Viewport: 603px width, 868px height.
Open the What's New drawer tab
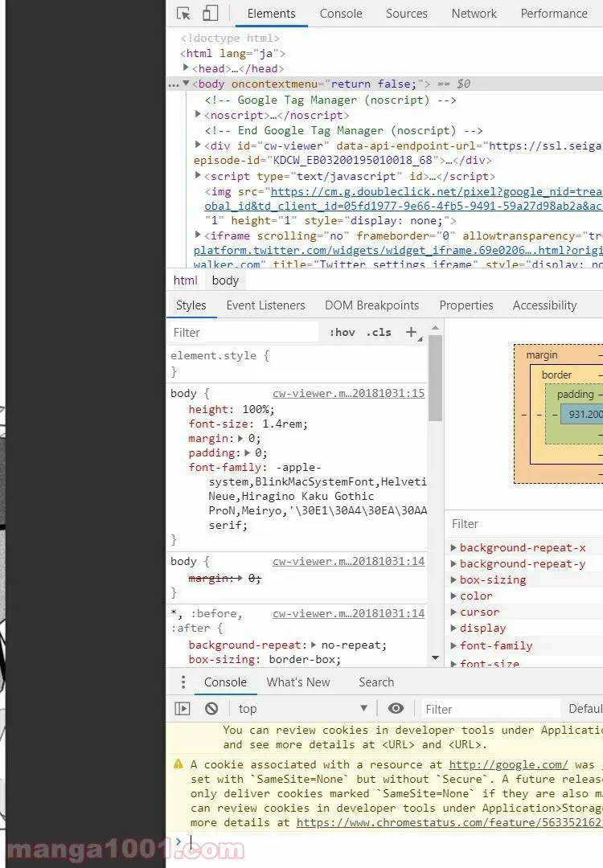coord(298,682)
